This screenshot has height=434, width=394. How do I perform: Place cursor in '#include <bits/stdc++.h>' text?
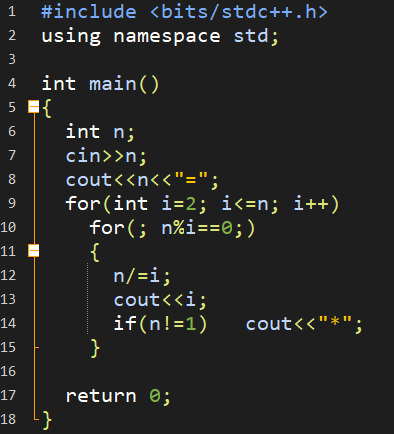tap(184, 12)
